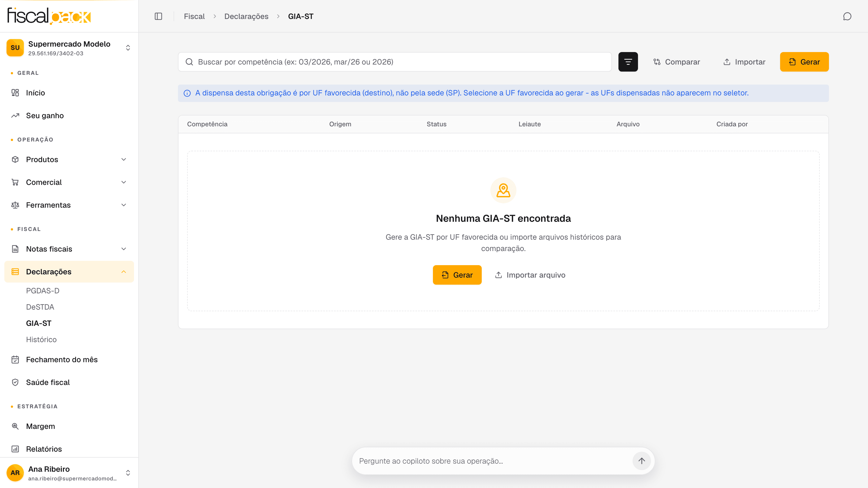Image resolution: width=868 pixels, height=488 pixels.
Task: Toggle the sidebar panel icon
Action: click(158, 16)
